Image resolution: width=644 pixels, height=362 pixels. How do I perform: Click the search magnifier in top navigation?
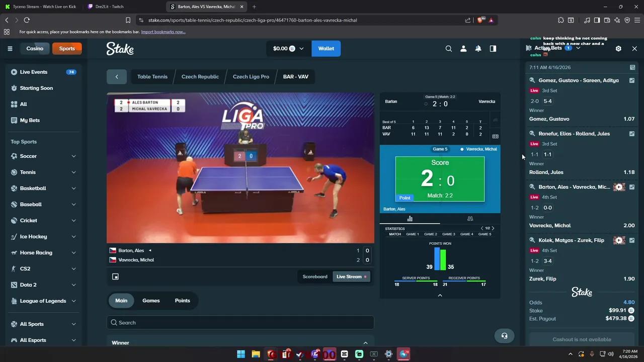tap(448, 48)
